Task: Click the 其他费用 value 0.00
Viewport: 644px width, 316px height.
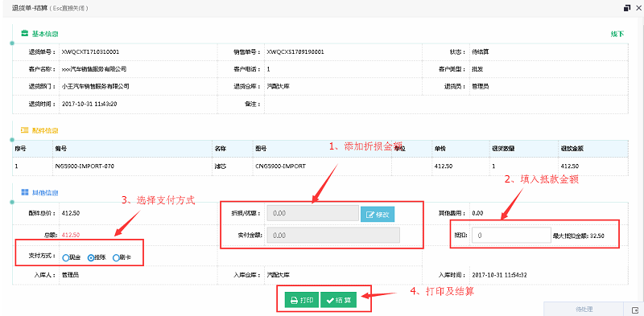Action: click(x=477, y=213)
